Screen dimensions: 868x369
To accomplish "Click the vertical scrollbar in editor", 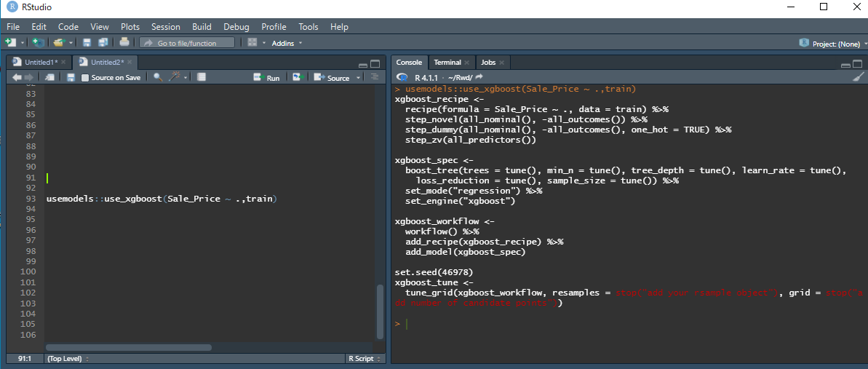I will click(380, 312).
